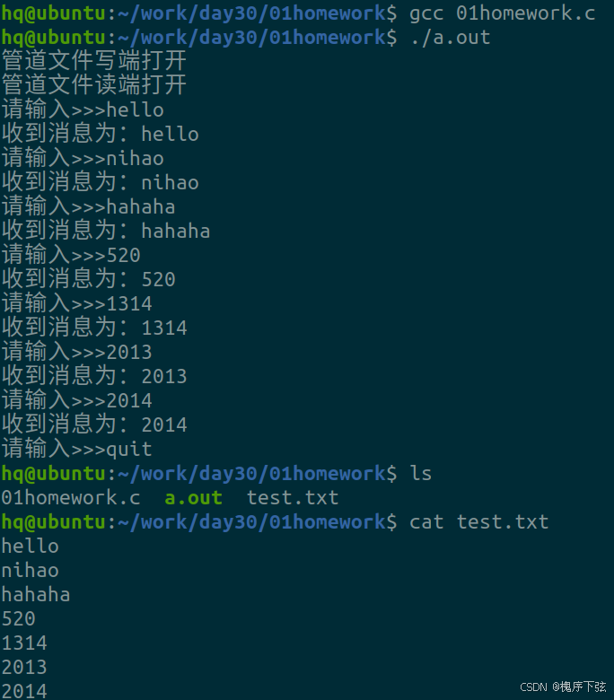The height and width of the screenshot is (700, 614).
Task: Click the line 收到消息为: 520
Action: [88, 280]
